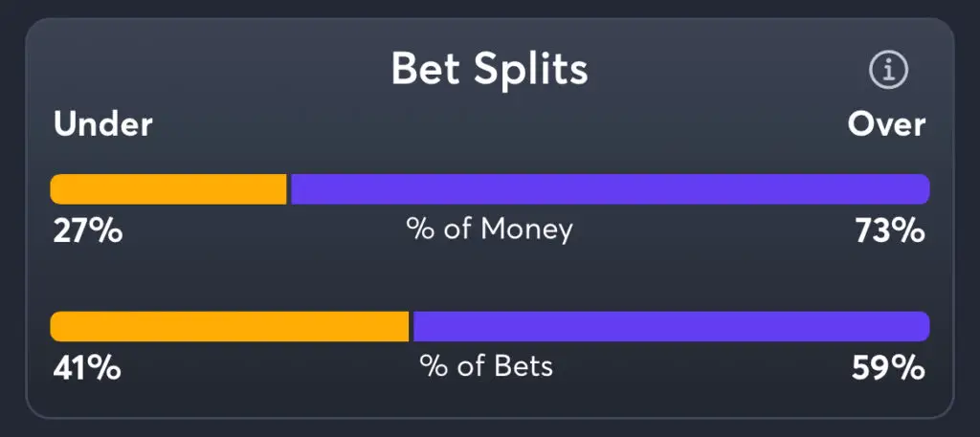Screen dimensions: 980x437
Task: Open the Bet Splits info icon
Action: 888,70
